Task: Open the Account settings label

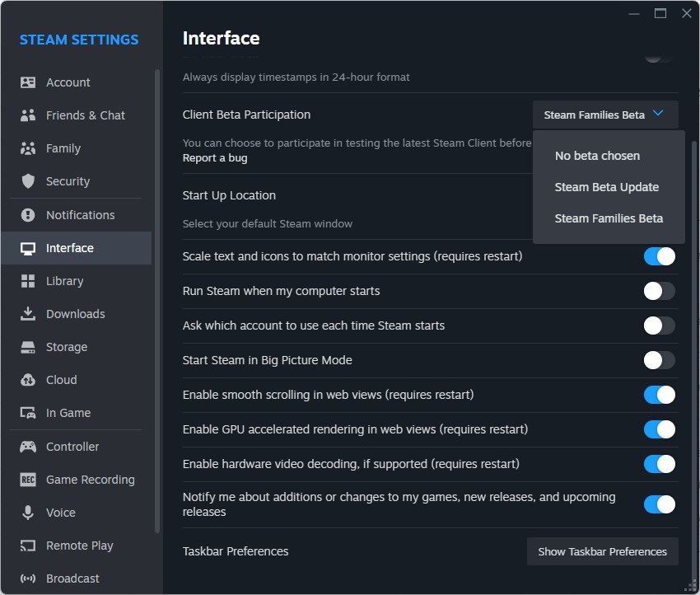Action: click(68, 82)
